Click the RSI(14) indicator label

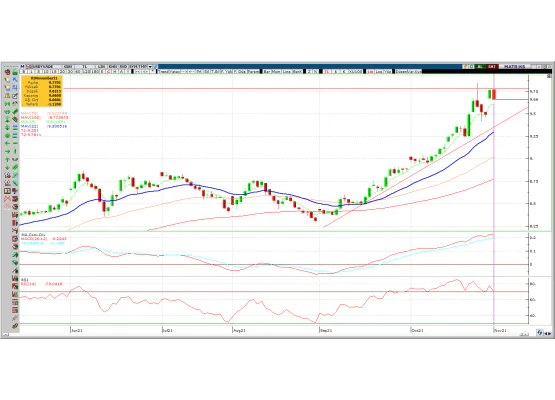click(x=28, y=284)
